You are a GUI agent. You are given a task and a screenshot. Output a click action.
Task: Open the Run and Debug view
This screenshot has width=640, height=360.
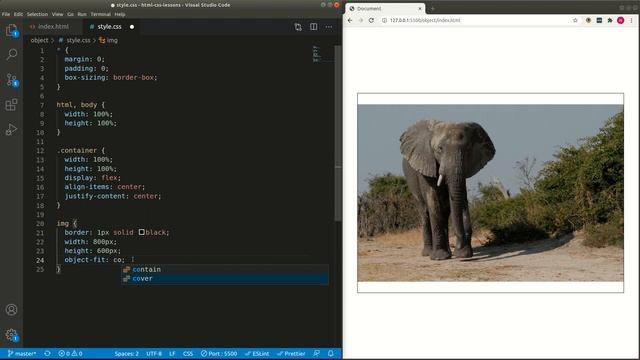tap(11, 129)
